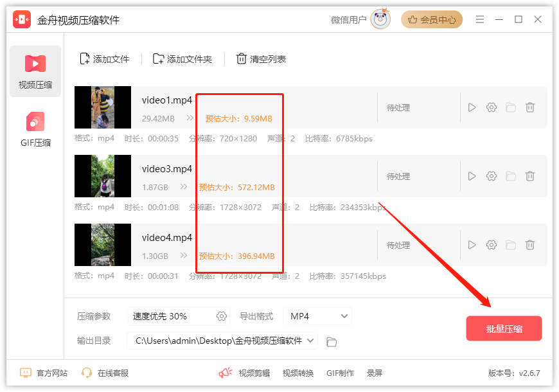Click the 金舟视频压缩软件 app logo
Image resolution: width=559 pixels, height=392 pixels.
click(x=22, y=19)
